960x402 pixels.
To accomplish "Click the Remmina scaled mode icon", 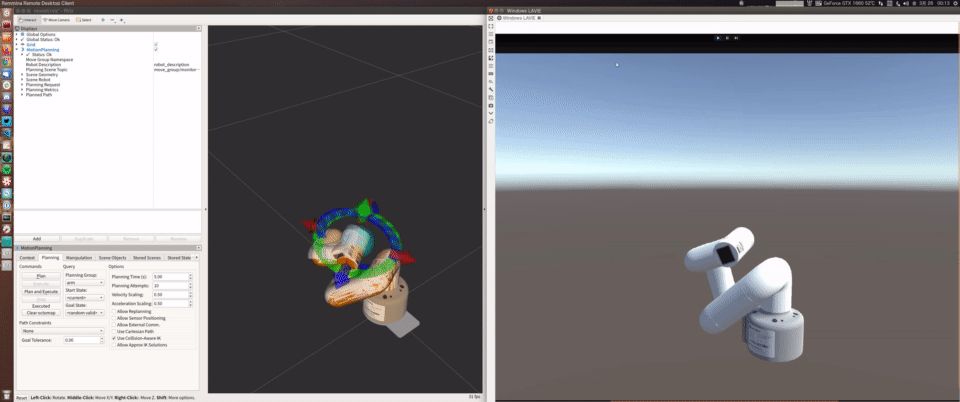I will click(x=491, y=58).
